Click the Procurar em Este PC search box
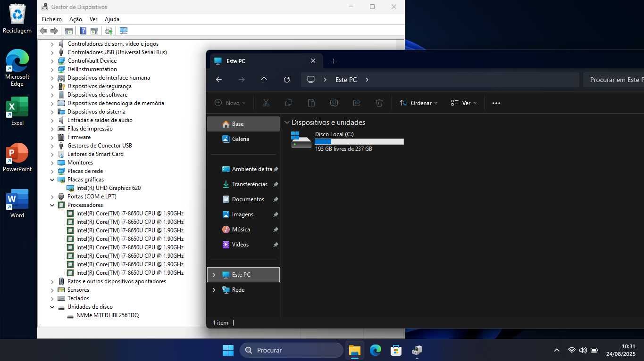644x361 pixels. point(613,80)
